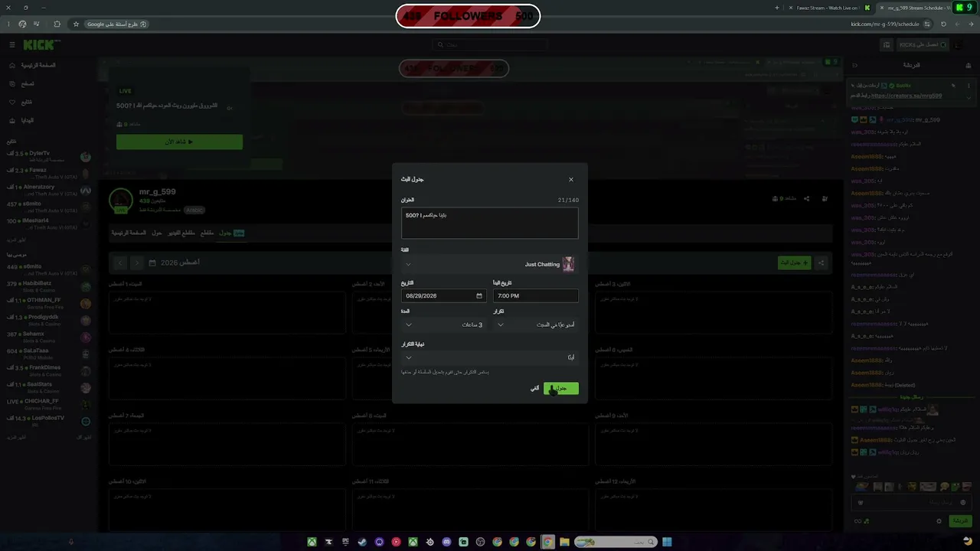
Task: Go to Kick home via logo
Action: pyautogui.click(x=40, y=45)
